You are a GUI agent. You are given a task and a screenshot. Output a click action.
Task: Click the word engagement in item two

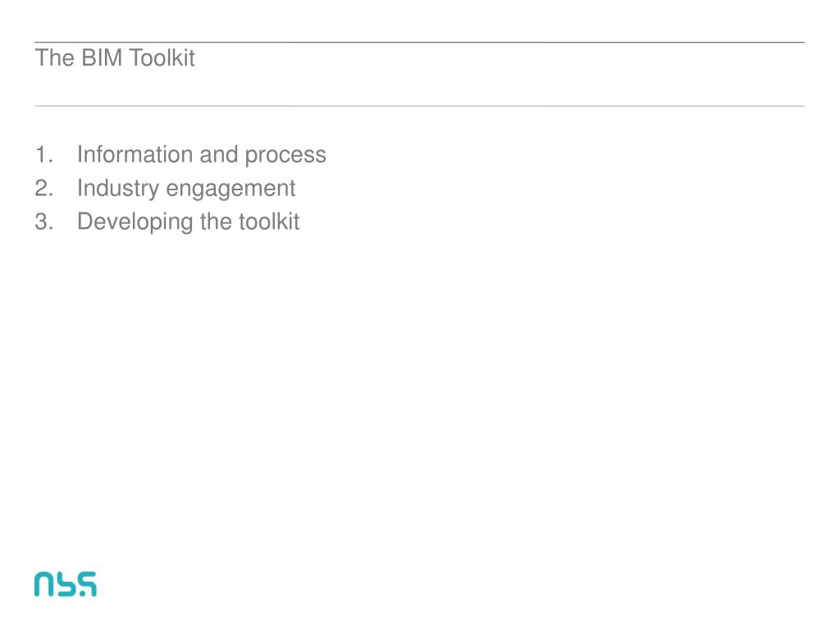click(x=231, y=189)
